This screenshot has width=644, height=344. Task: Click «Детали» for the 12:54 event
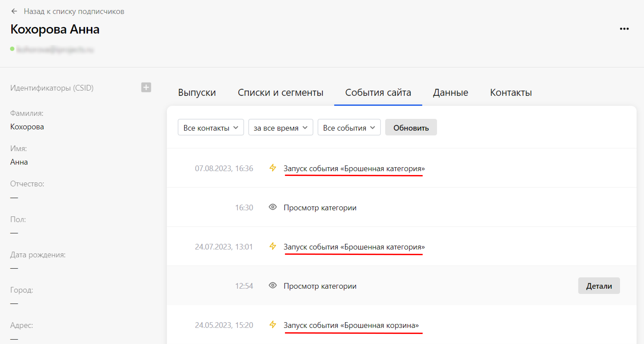pyautogui.click(x=599, y=286)
